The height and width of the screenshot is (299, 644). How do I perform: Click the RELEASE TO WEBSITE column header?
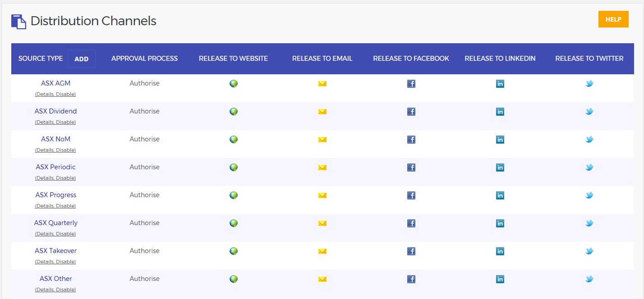click(x=234, y=59)
